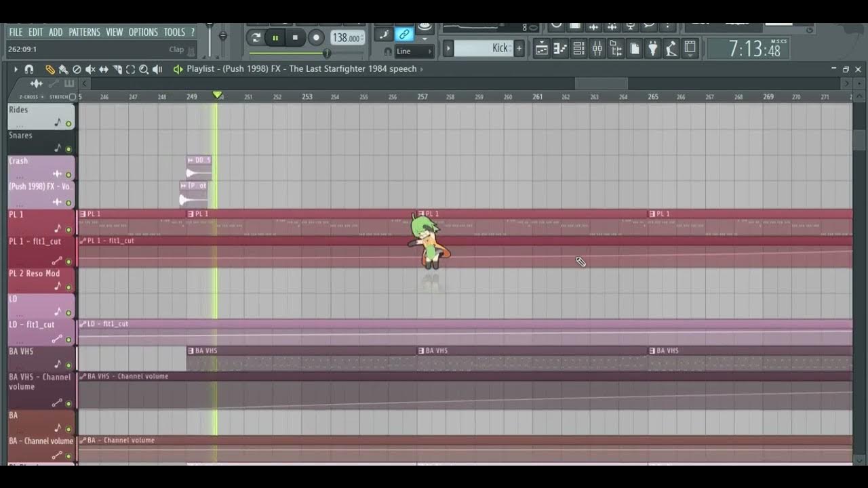Click the scroll left arrow above timeline
Image resolution: width=868 pixels, height=488 pixels.
click(84, 83)
